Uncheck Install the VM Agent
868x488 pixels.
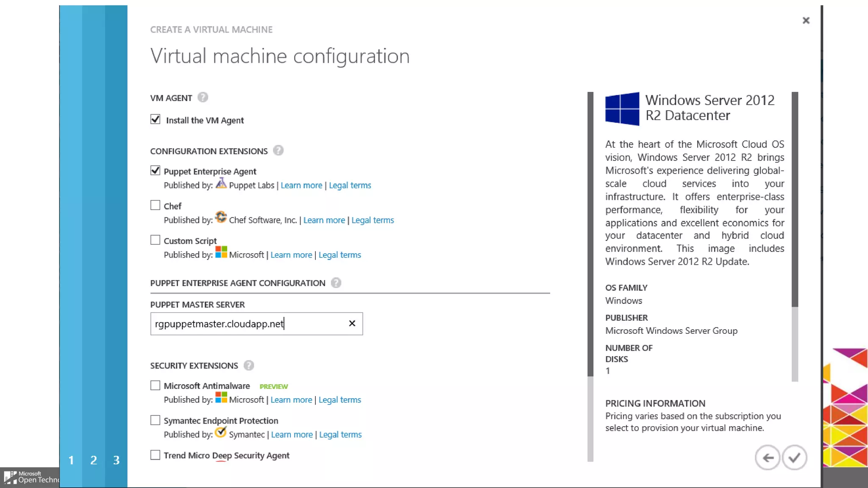click(155, 119)
